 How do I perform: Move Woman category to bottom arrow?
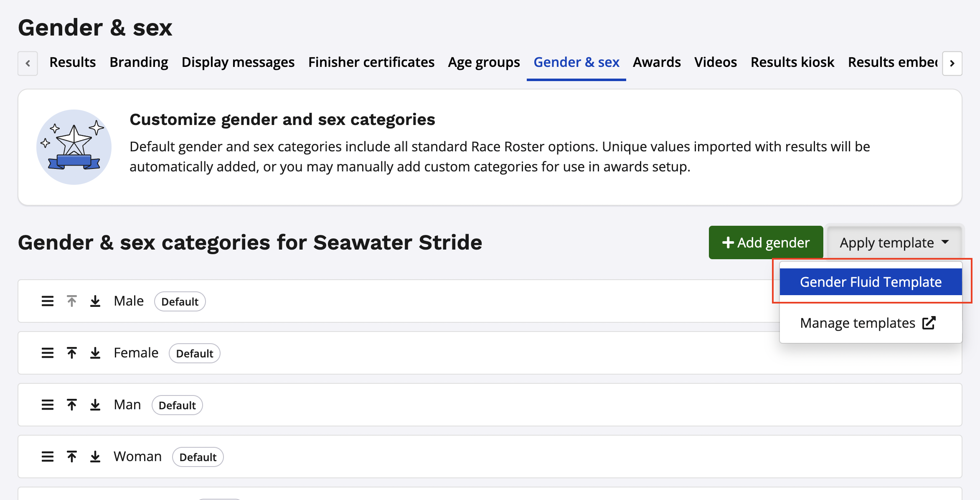point(95,457)
